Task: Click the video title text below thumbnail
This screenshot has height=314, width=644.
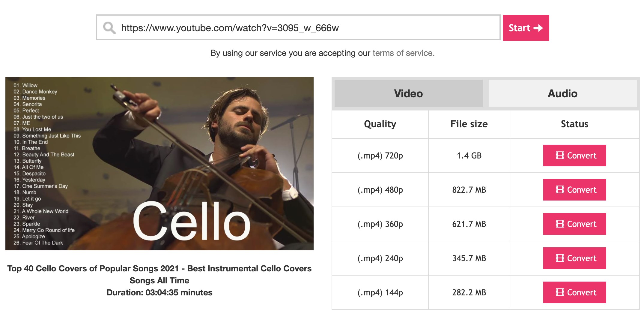Action: (x=160, y=274)
